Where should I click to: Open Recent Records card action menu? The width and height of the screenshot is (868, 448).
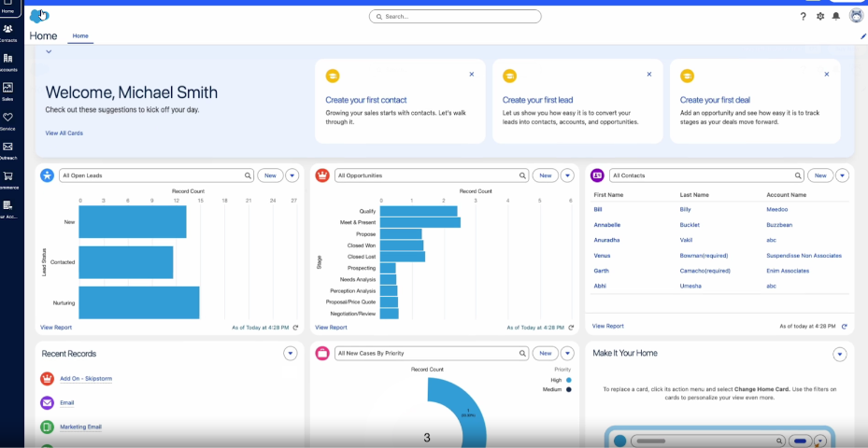click(291, 354)
